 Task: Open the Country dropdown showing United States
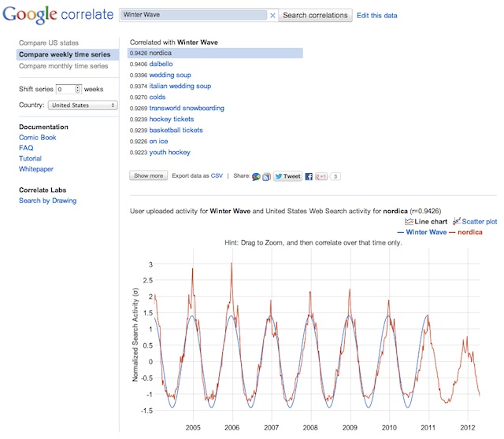pyautogui.click(x=83, y=105)
